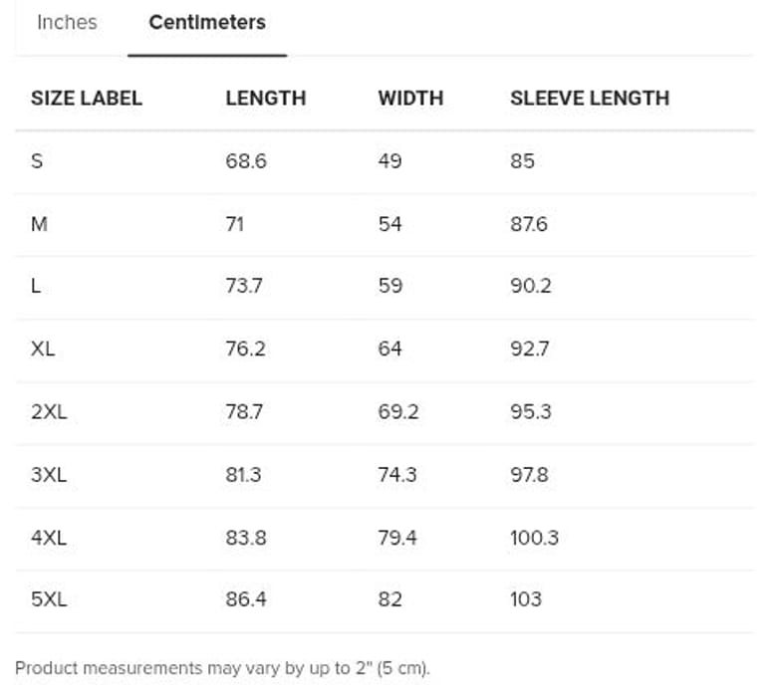Select the 4XL size row label

click(49, 538)
